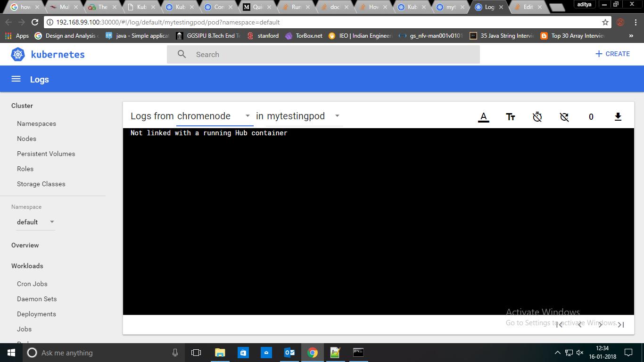Screen dimensions: 644x362
Task: Click the search magnifier icon
Action: (x=182, y=54)
